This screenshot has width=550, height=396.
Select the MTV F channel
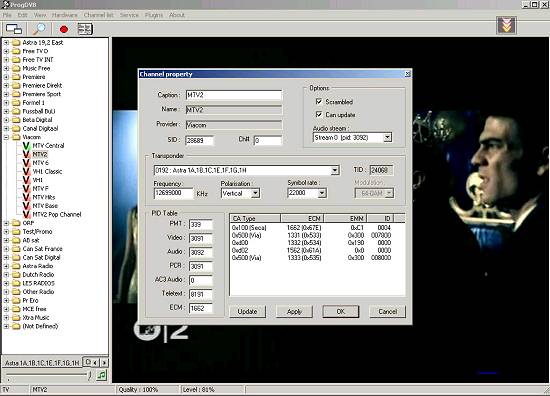click(x=40, y=189)
